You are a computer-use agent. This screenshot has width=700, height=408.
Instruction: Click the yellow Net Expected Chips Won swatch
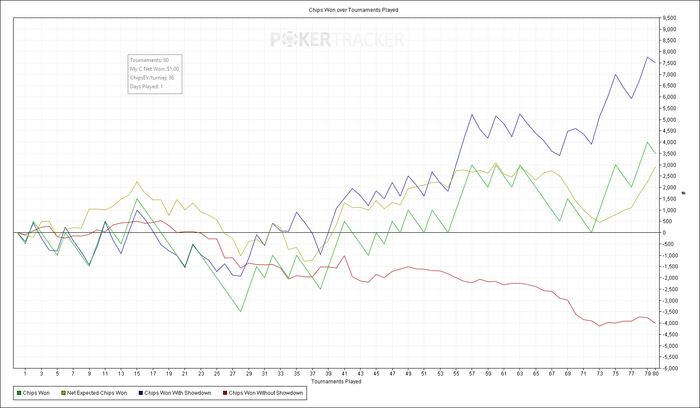[x=63, y=393]
